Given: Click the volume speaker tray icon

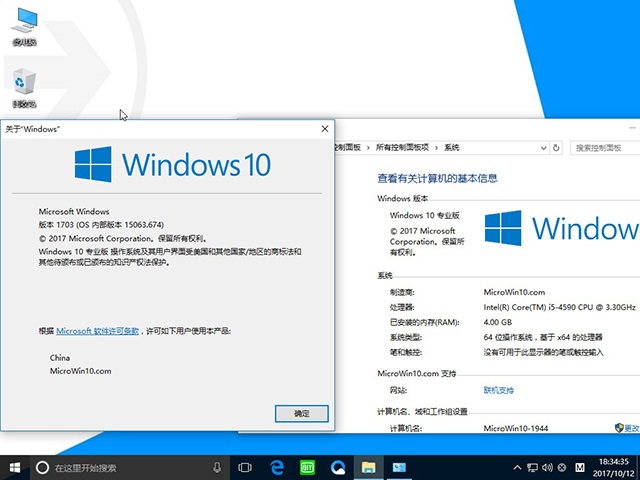Looking at the screenshot, I should click(x=547, y=467).
